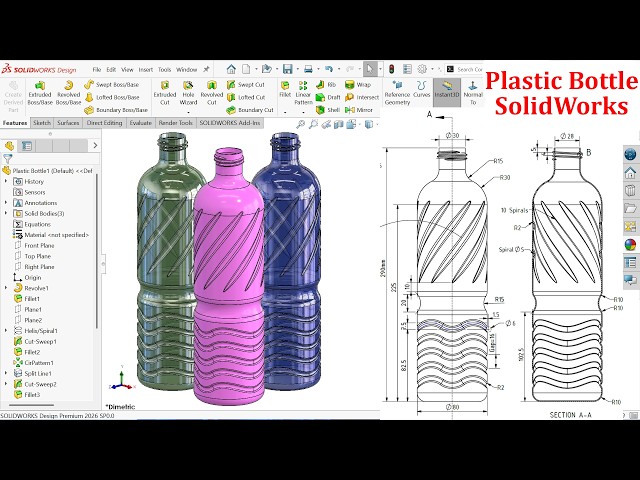The width and height of the screenshot is (640, 480).
Task: Expand more manager tabs arrow
Action: (x=95, y=145)
